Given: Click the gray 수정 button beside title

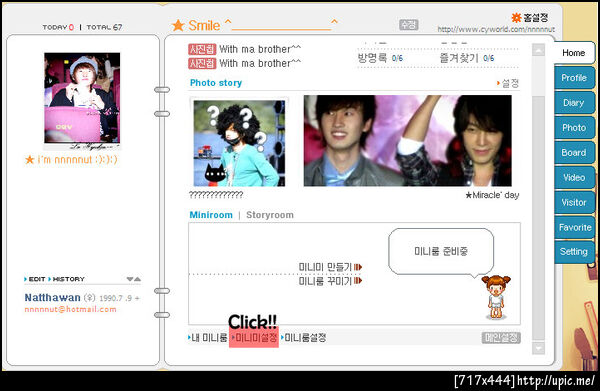Looking at the screenshot, I should [x=408, y=25].
